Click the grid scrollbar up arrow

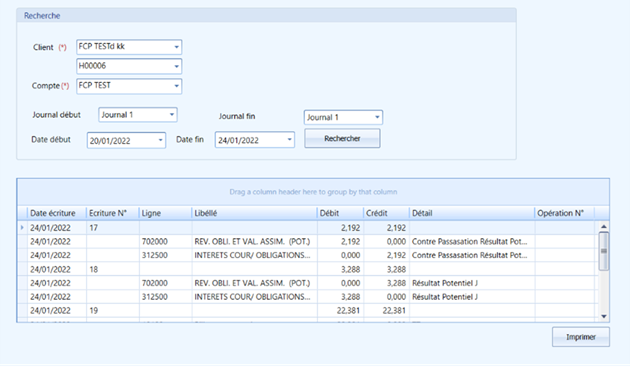pos(603,227)
